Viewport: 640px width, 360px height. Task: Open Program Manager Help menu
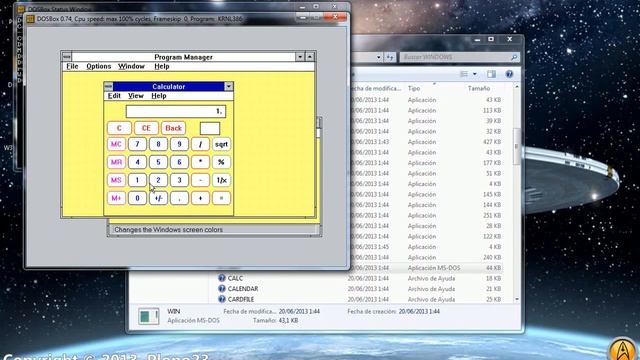pyautogui.click(x=162, y=66)
